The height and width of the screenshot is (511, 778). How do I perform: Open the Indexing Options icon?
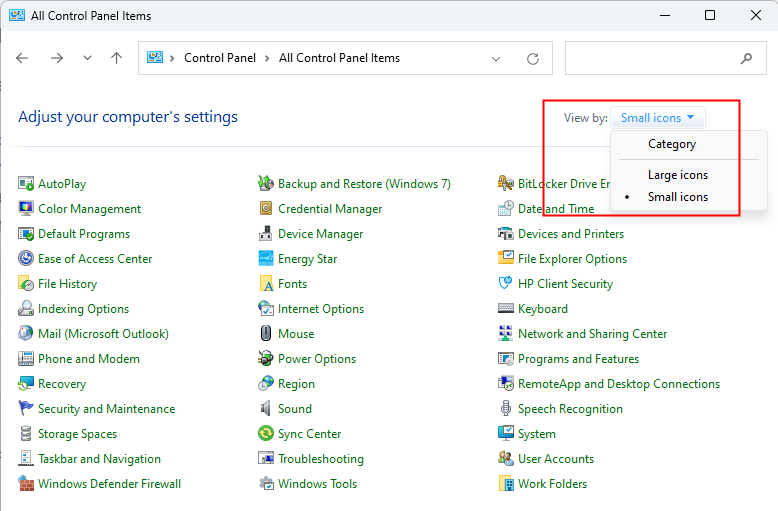[x=26, y=309]
